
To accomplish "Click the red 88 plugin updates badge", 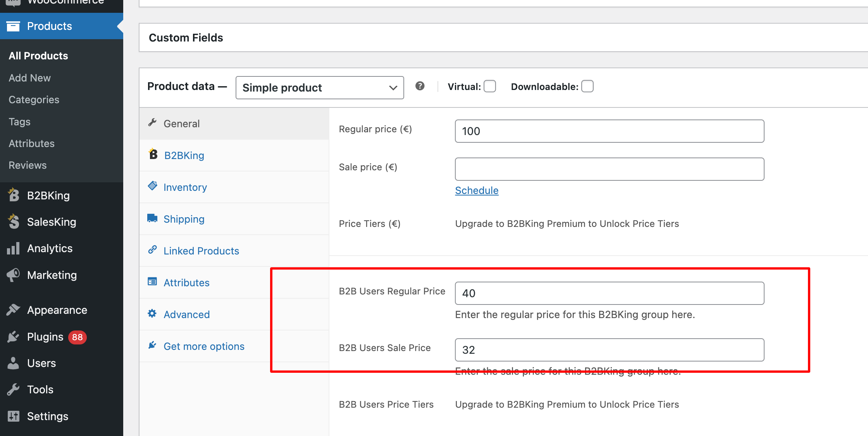I will coord(77,337).
